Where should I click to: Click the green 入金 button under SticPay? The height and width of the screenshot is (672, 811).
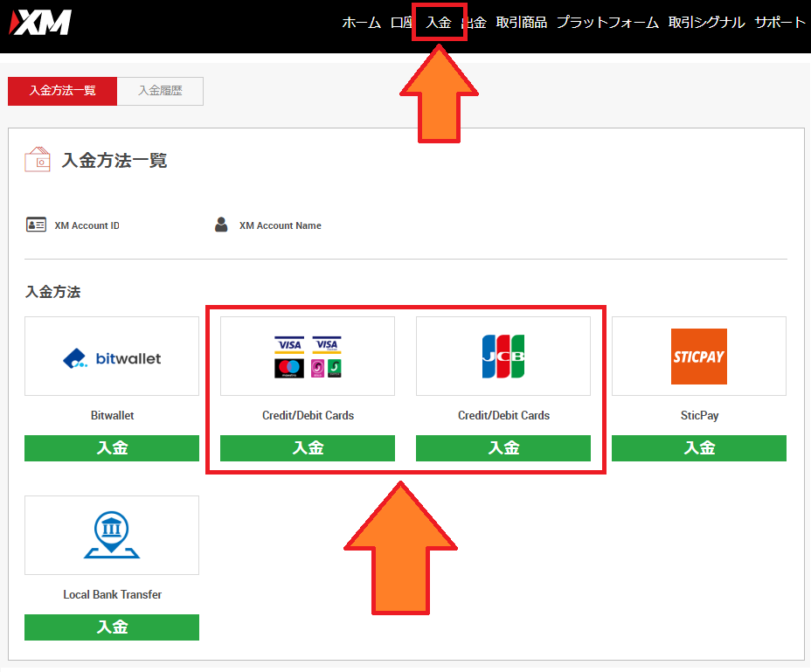click(699, 448)
